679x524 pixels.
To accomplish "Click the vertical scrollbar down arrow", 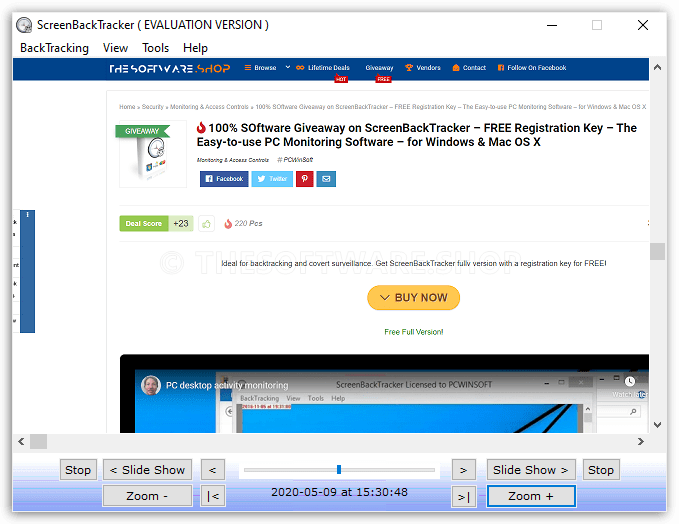I will click(657, 425).
